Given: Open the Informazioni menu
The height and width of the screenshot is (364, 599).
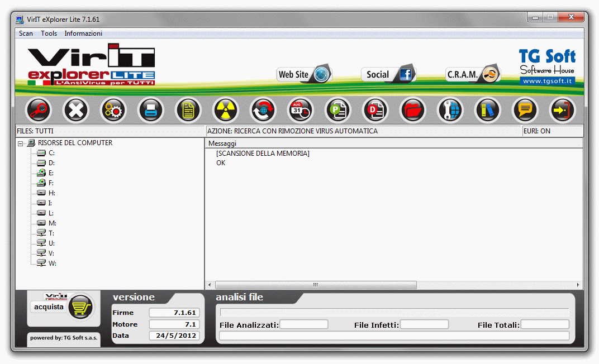Looking at the screenshot, I should [x=83, y=33].
